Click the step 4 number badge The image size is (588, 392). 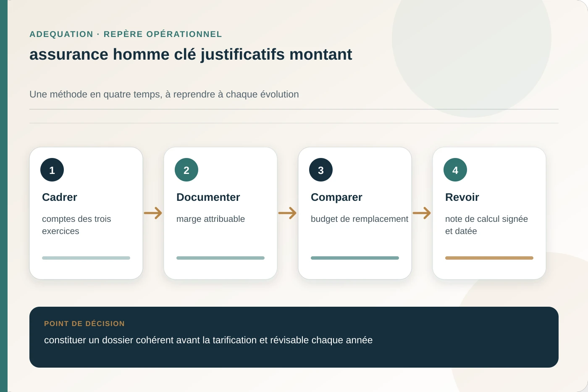point(455,170)
